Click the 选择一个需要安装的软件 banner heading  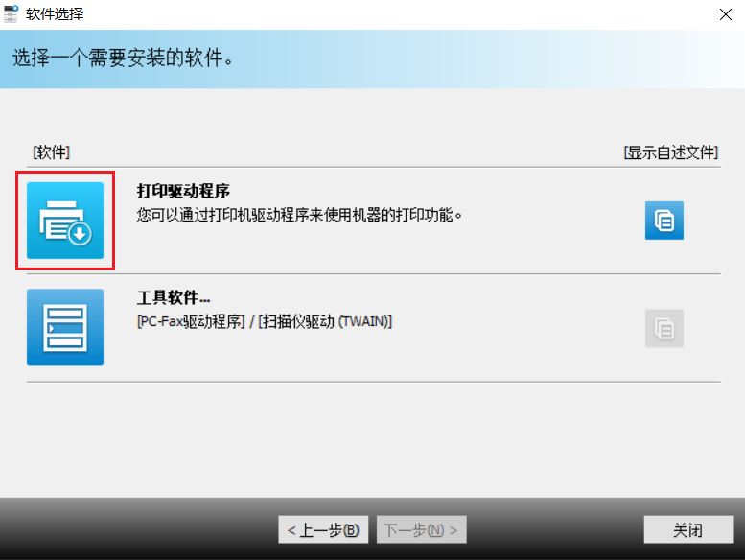[123, 58]
